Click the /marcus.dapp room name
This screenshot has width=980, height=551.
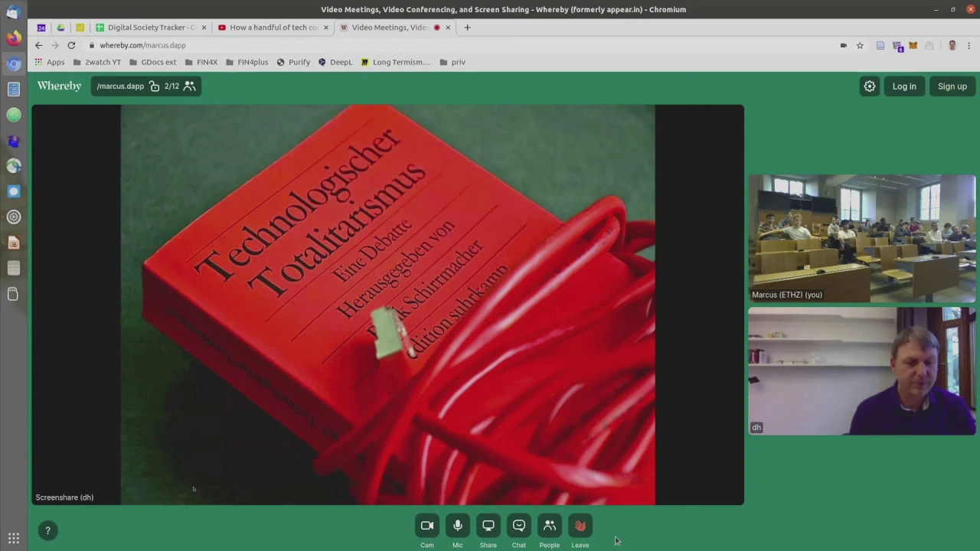120,86
